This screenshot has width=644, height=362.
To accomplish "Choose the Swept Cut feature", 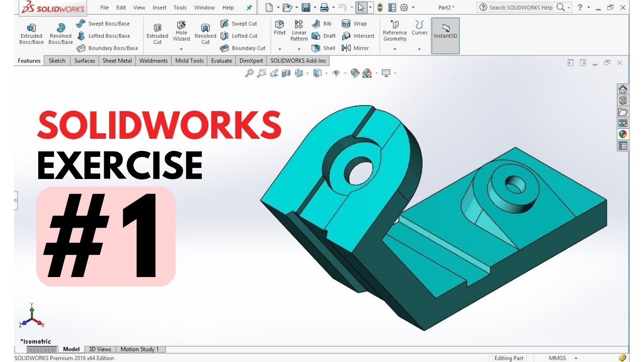I will click(239, 24).
